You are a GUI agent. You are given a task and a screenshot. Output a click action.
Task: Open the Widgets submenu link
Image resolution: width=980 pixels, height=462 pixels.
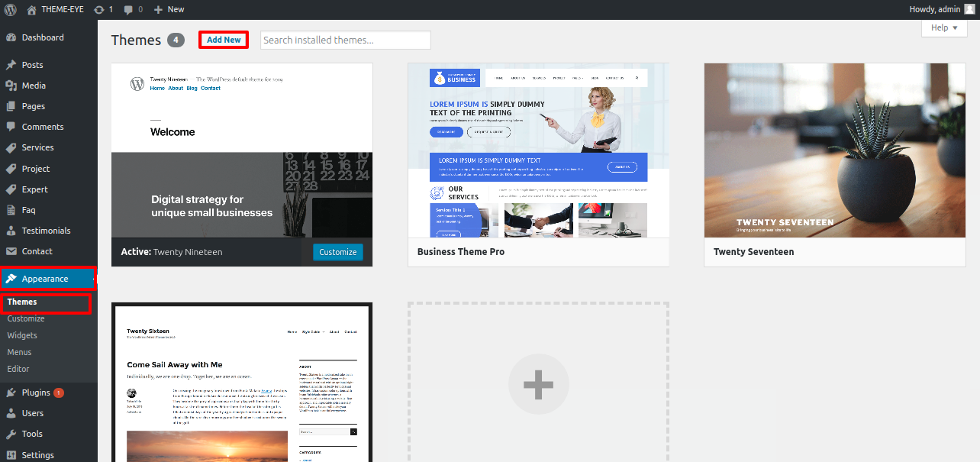pos(22,335)
